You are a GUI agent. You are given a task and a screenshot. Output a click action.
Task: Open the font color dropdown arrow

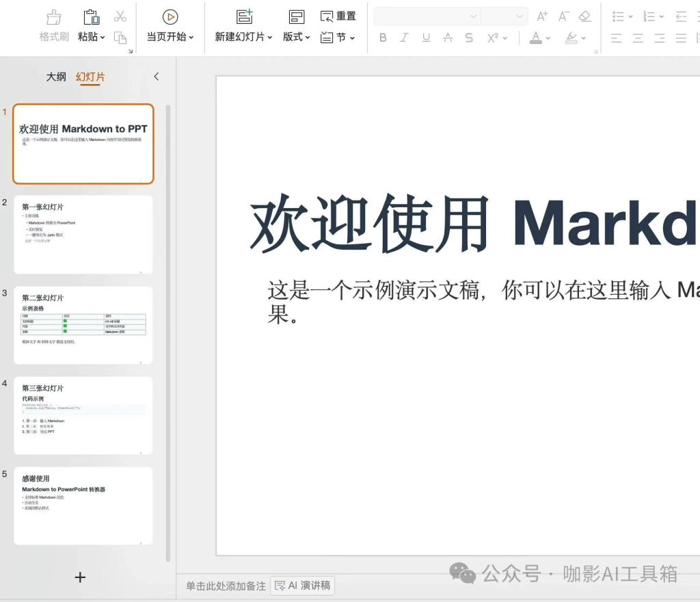pos(547,40)
